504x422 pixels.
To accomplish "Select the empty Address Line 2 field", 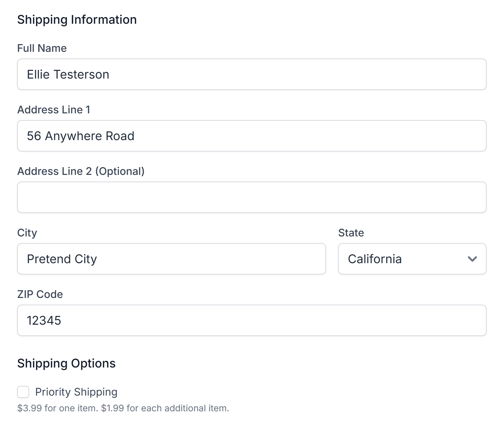I will (x=251, y=197).
